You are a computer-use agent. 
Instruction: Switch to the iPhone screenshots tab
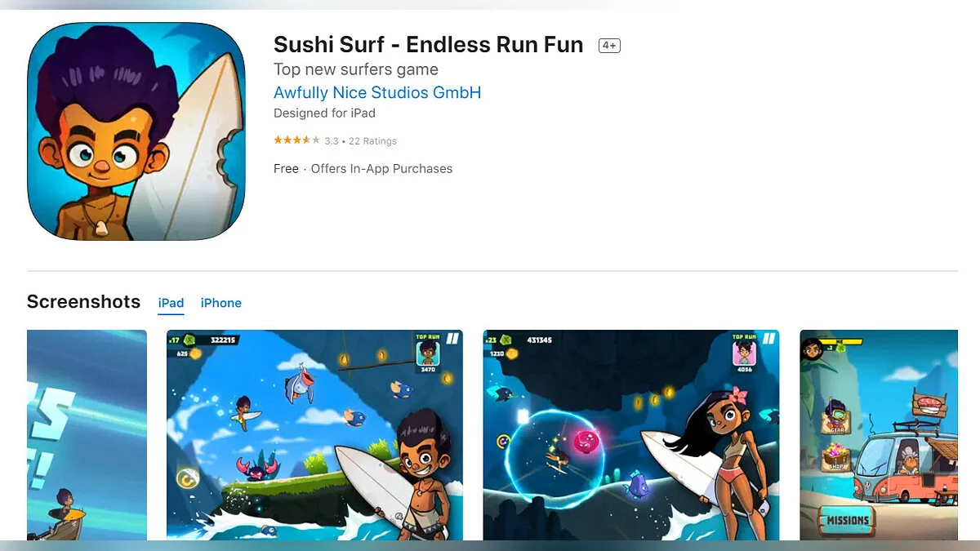click(221, 303)
